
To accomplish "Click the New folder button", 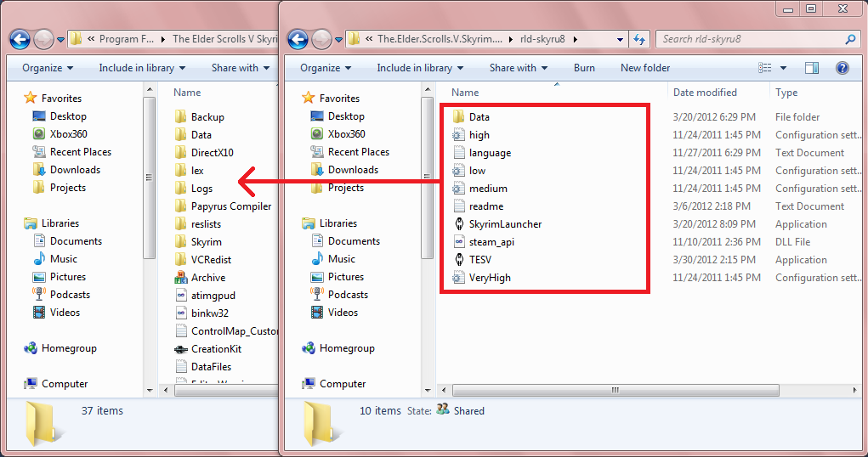I will pos(645,68).
